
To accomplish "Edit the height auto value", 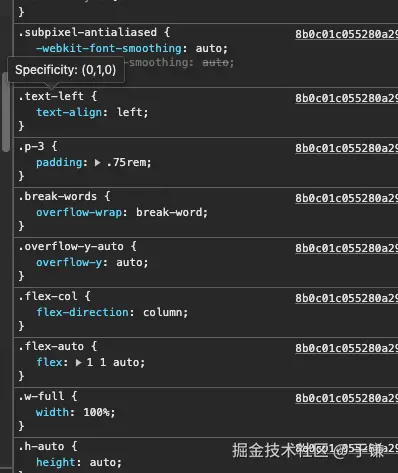I will 103,462.
